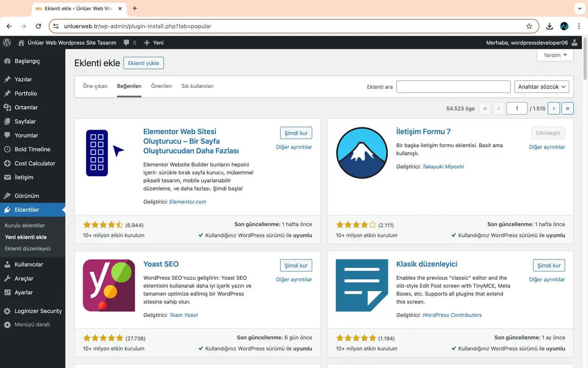Click the WordPress logo in admin bar

click(x=7, y=42)
